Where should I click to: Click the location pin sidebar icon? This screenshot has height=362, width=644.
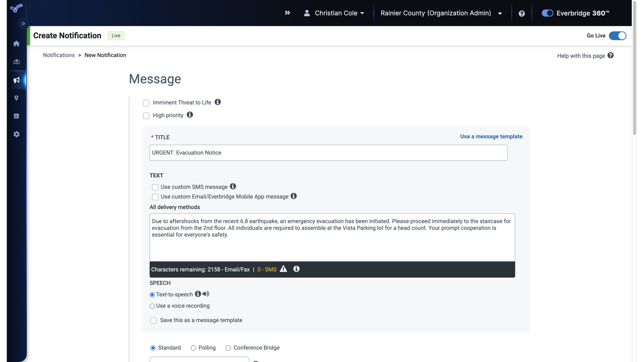pos(16,98)
